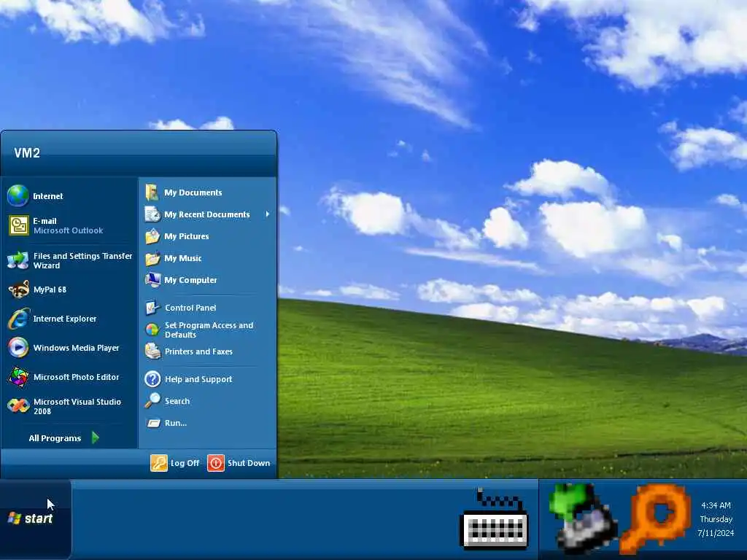Open the My Documents folder icon
This screenshot has height=560, width=747.
[152, 192]
